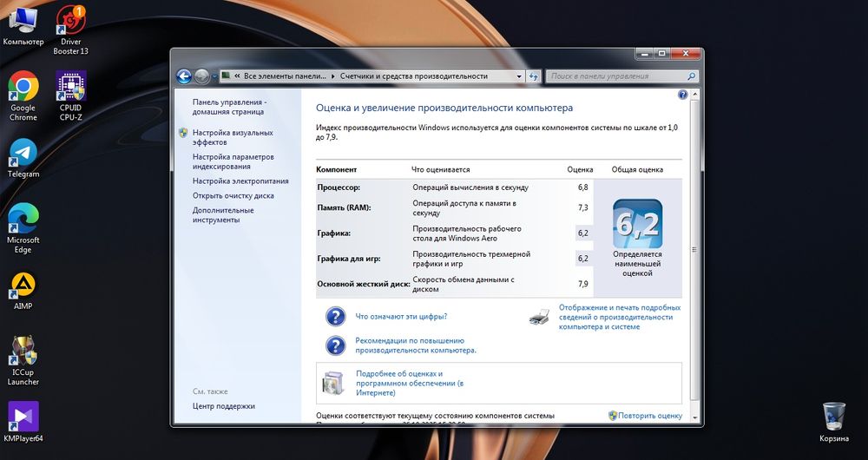The image size is (868, 460).
Task: Open ICCup Launcher desktop shortcut
Action: [23, 361]
